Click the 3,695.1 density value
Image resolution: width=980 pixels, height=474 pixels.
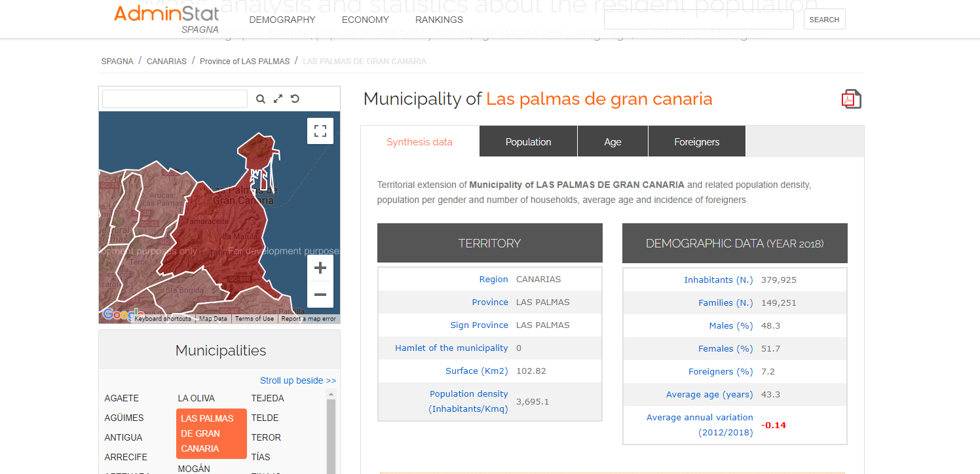click(x=533, y=401)
